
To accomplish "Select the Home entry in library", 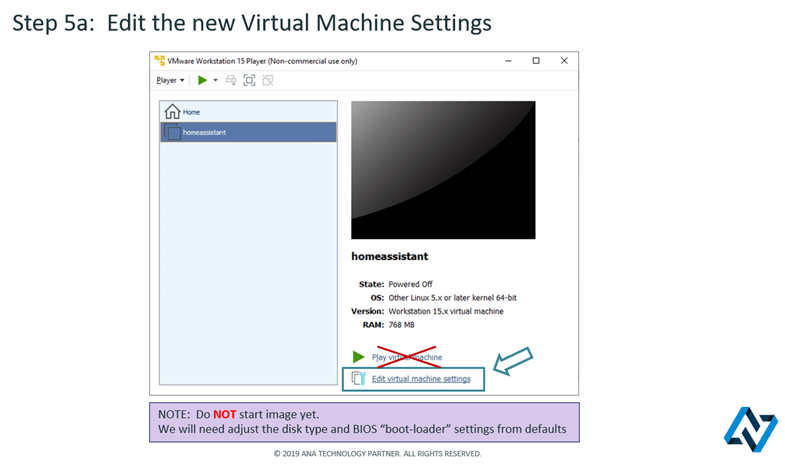I will point(190,112).
